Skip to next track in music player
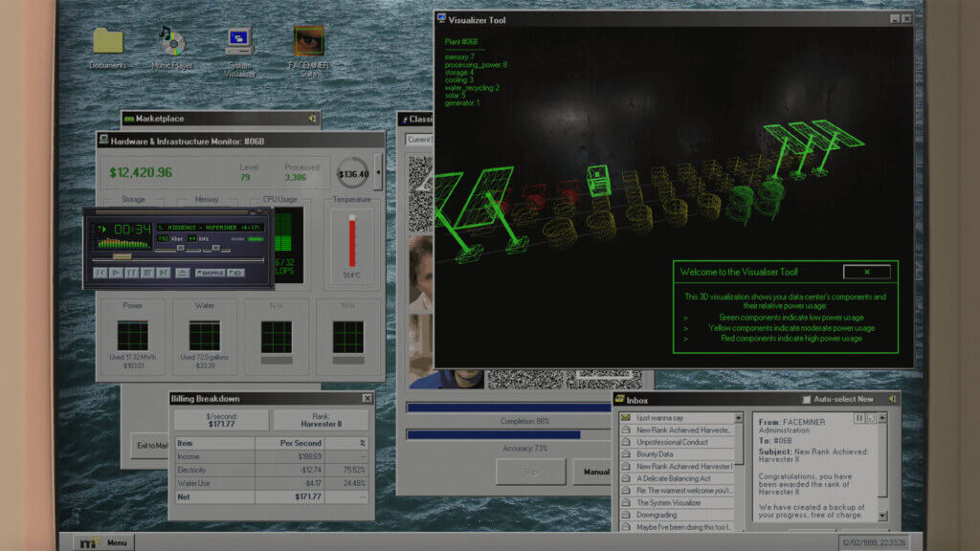This screenshot has width=980, height=551. click(x=162, y=273)
